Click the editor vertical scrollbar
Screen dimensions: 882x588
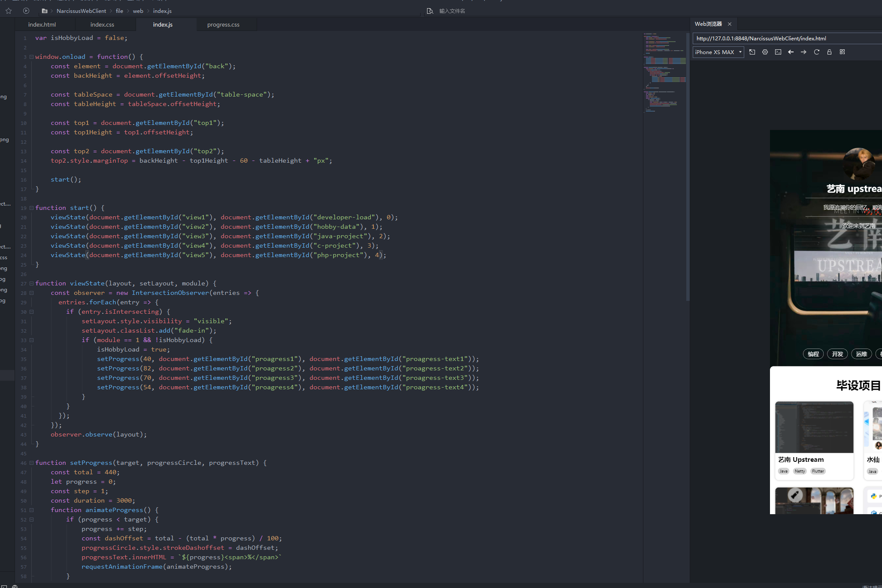click(688, 167)
